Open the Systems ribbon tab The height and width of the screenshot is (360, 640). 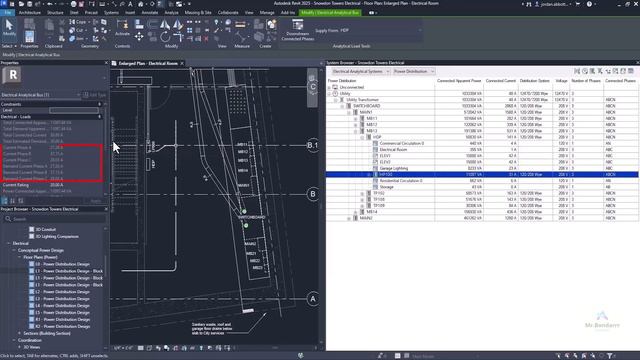coord(111,13)
